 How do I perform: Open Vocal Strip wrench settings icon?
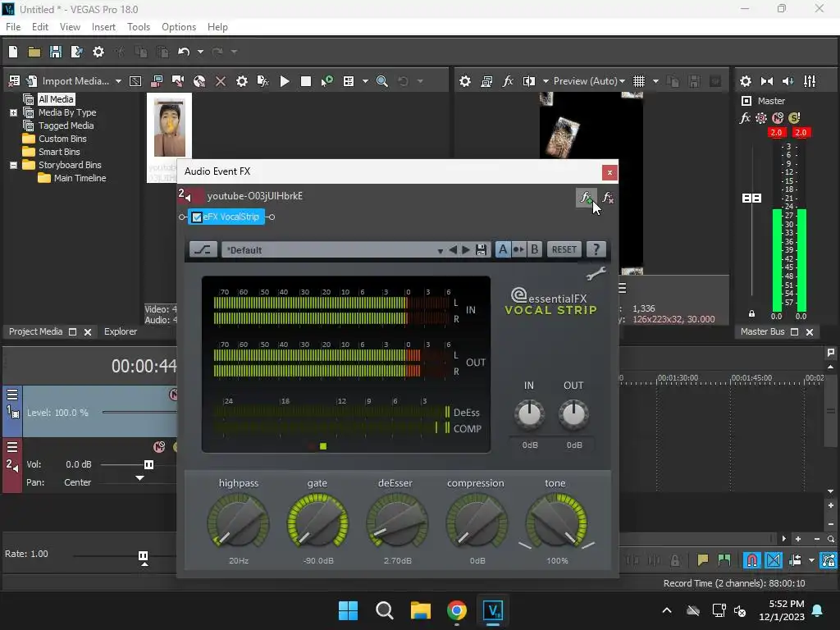pyautogui.click(x=596, y=273)
